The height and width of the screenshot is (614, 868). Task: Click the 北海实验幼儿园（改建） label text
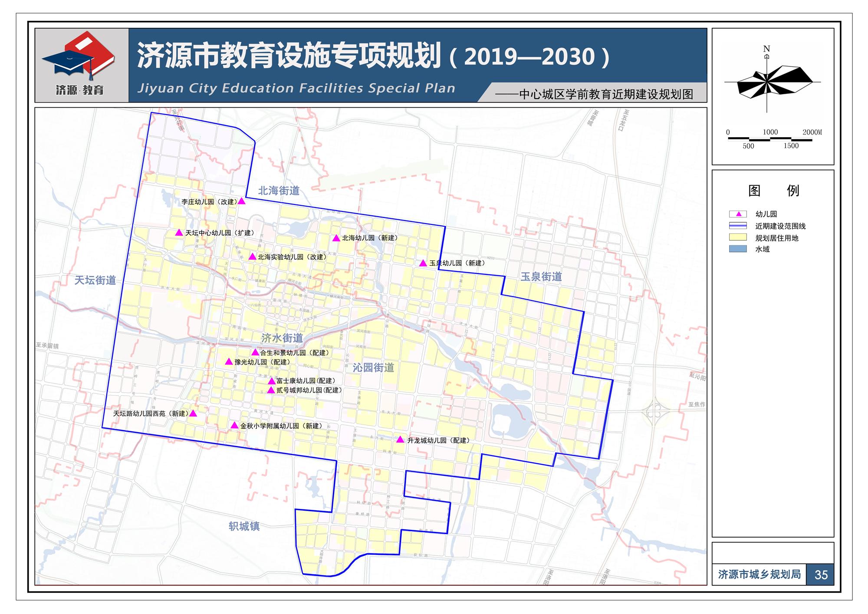point(292,257)
